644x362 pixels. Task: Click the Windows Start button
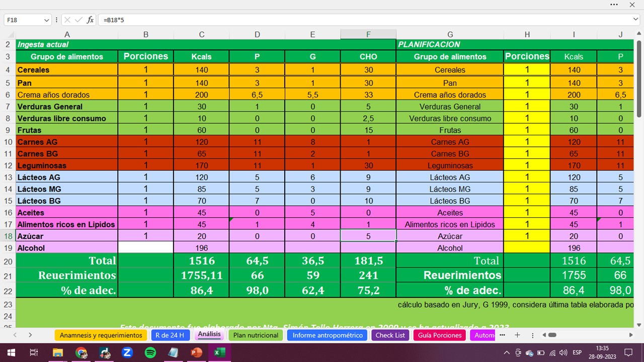(x=11, y=353)
